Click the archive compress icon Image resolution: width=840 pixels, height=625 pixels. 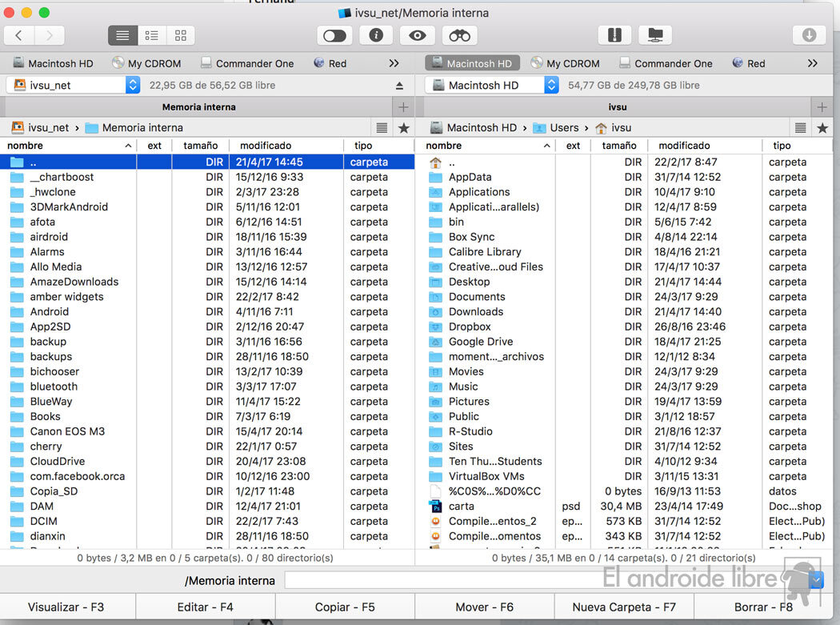click(614, 35)
